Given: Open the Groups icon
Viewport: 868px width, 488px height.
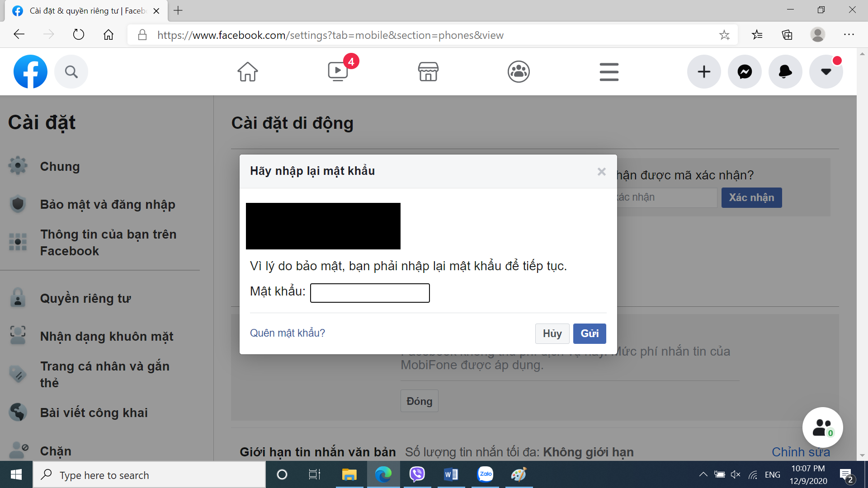Looking at the screenshot, I should 519,71.
